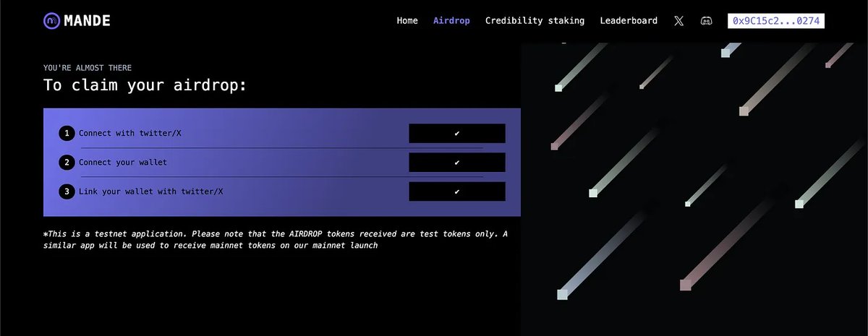Open the X (Twitter) icon link
This screenshot has height=336, width=868.
[678, 21]
